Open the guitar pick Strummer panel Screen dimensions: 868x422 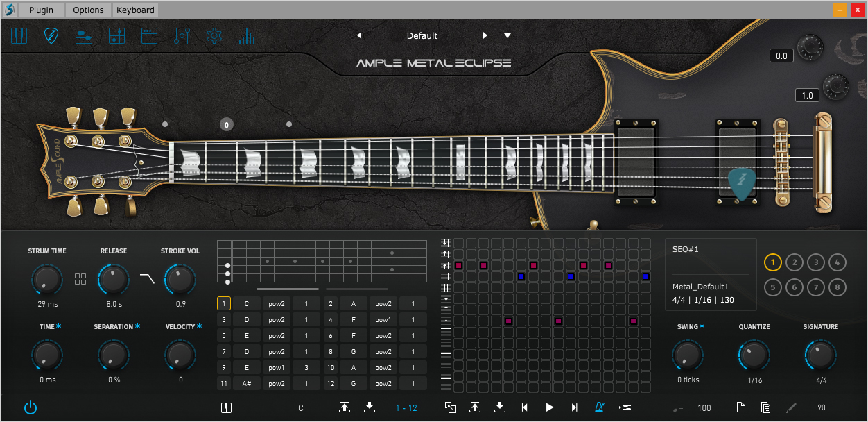(x=52, y=35)
